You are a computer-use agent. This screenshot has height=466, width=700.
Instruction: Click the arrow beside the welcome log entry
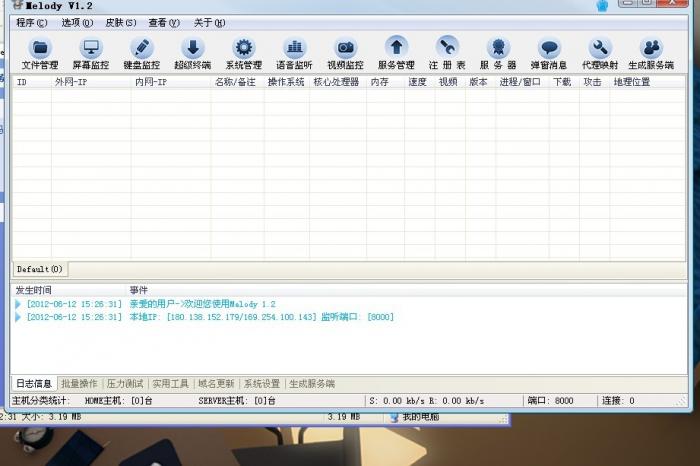18,304
